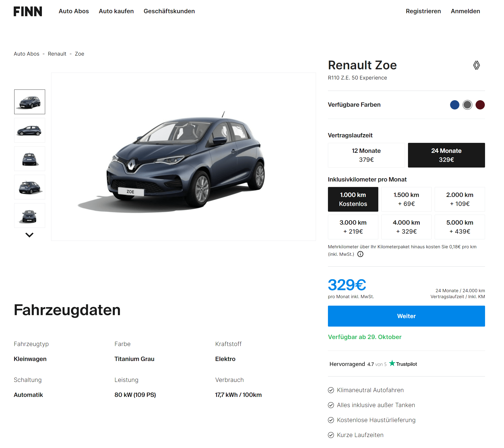Click the FINN logo
The height and width of the screenshot is (448, 504).
pyautogui.click(x=28, y=11)
